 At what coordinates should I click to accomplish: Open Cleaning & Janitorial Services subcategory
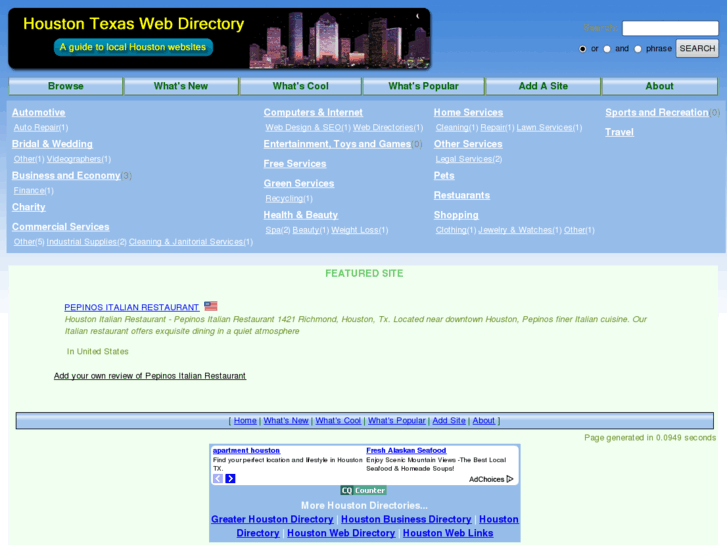[x=186, y=242]
